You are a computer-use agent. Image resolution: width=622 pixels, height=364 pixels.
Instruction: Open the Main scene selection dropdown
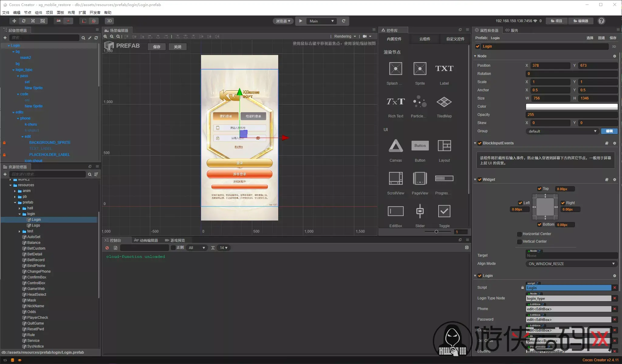coord(322,21)
